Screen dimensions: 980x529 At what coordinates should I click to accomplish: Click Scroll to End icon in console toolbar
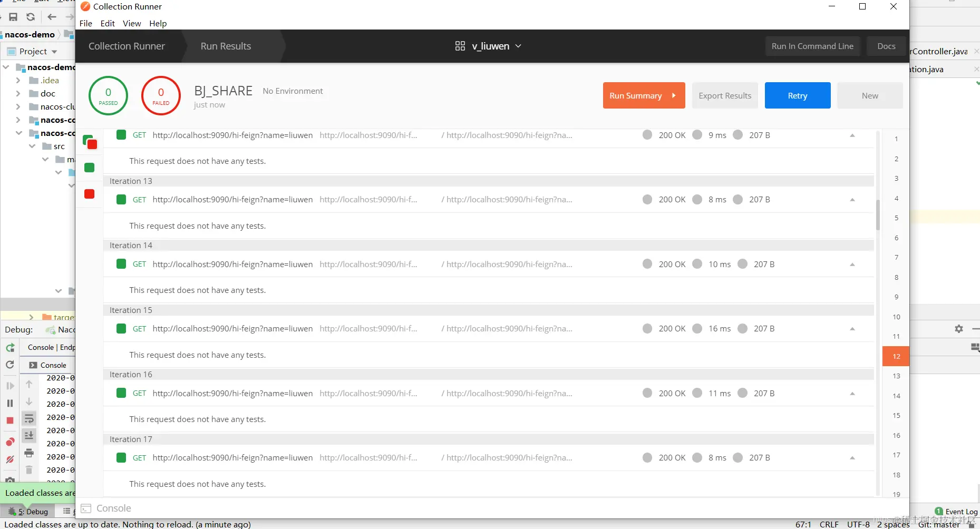29,436
